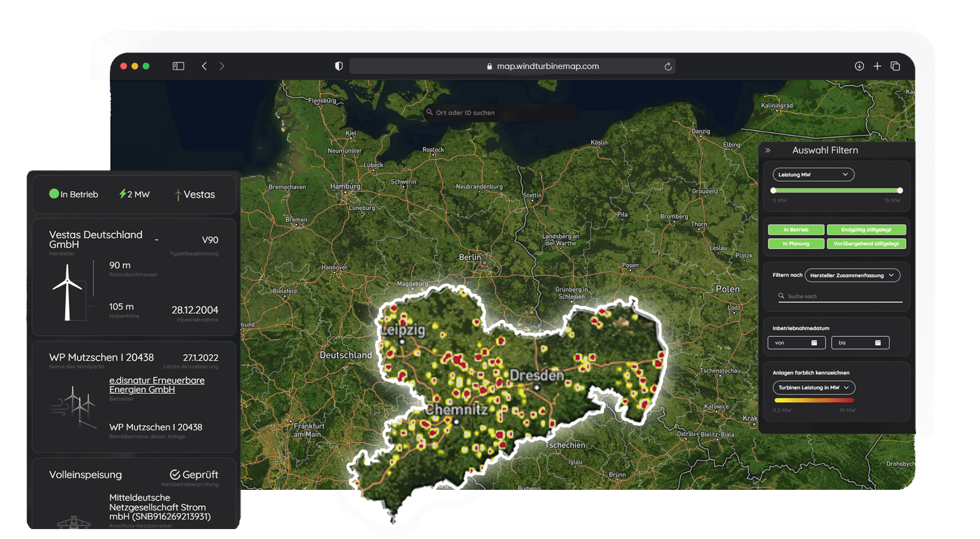Open a new tab with the plus icon
The height and width of the screenshot is (539, 980).
(877, 66)
